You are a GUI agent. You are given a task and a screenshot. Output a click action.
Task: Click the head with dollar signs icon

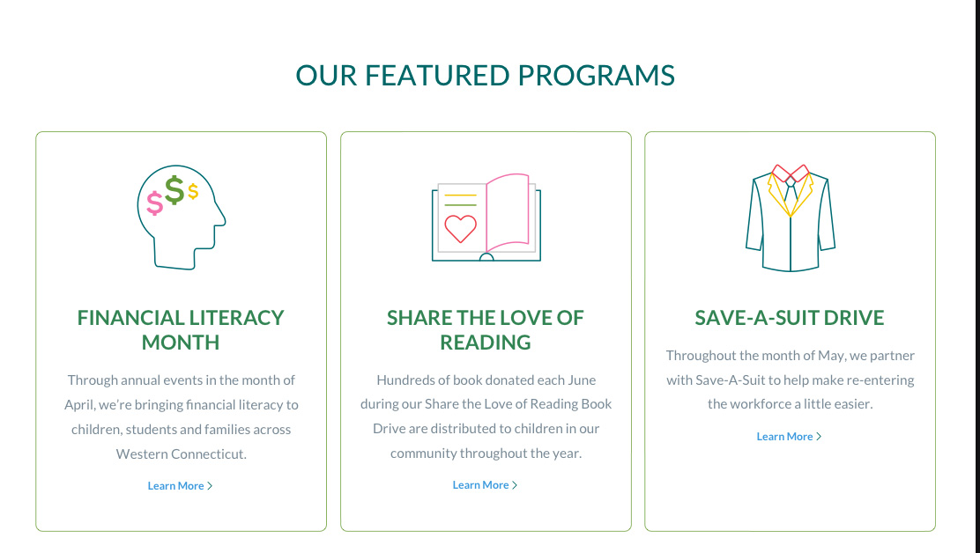coord(181,217)
